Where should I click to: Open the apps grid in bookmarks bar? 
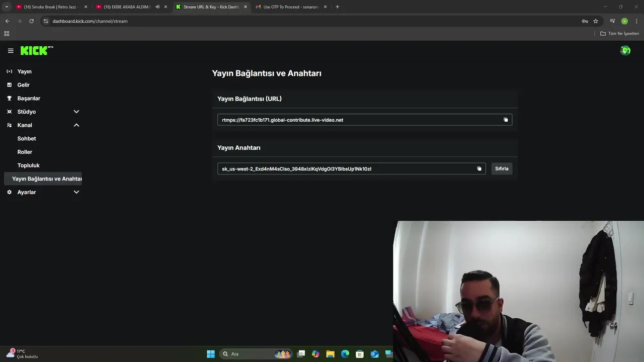7,34
